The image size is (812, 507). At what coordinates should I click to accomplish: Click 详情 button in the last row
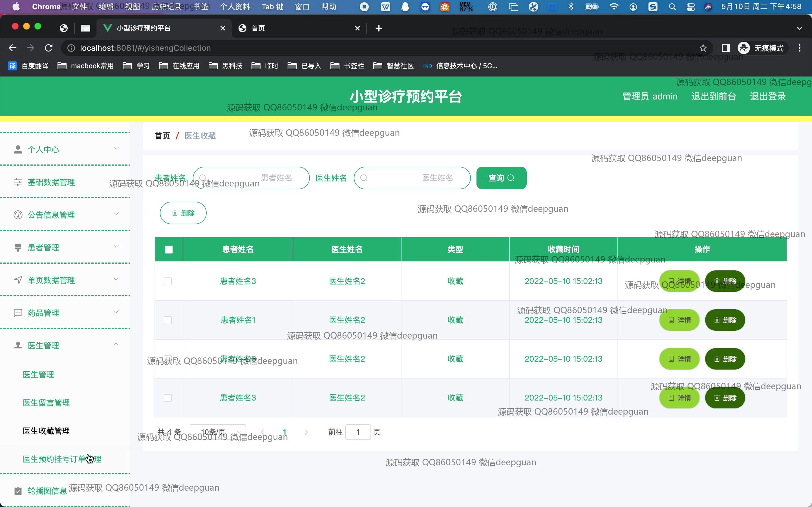point(679,398)
